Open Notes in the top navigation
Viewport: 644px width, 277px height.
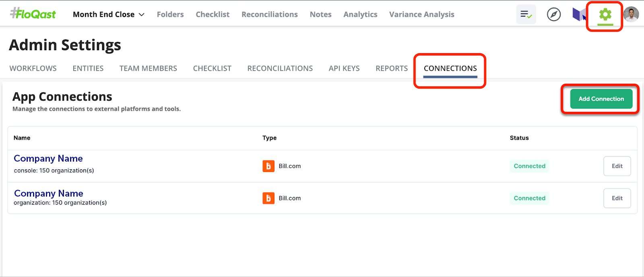[x=321, y=14]
